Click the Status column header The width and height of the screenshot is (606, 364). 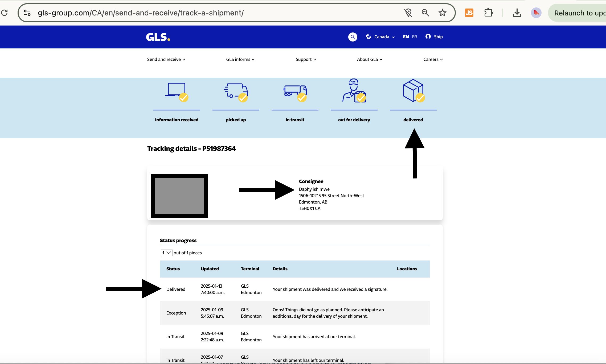173,269
